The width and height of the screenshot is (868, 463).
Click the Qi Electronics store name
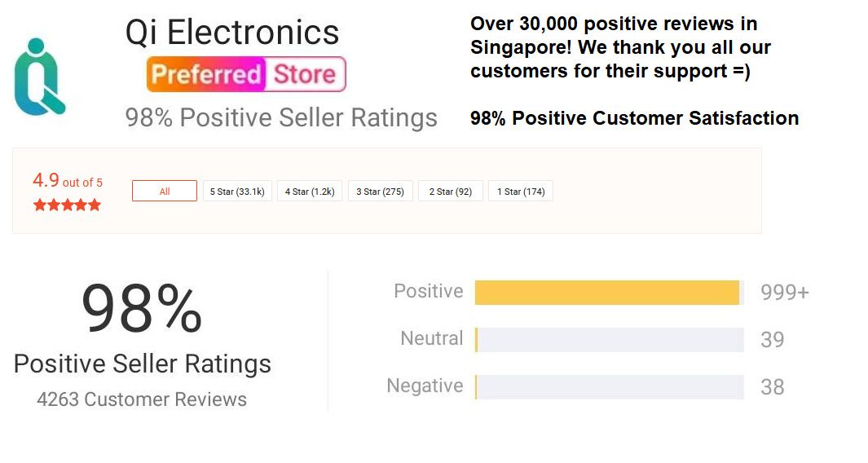point(232,33)
